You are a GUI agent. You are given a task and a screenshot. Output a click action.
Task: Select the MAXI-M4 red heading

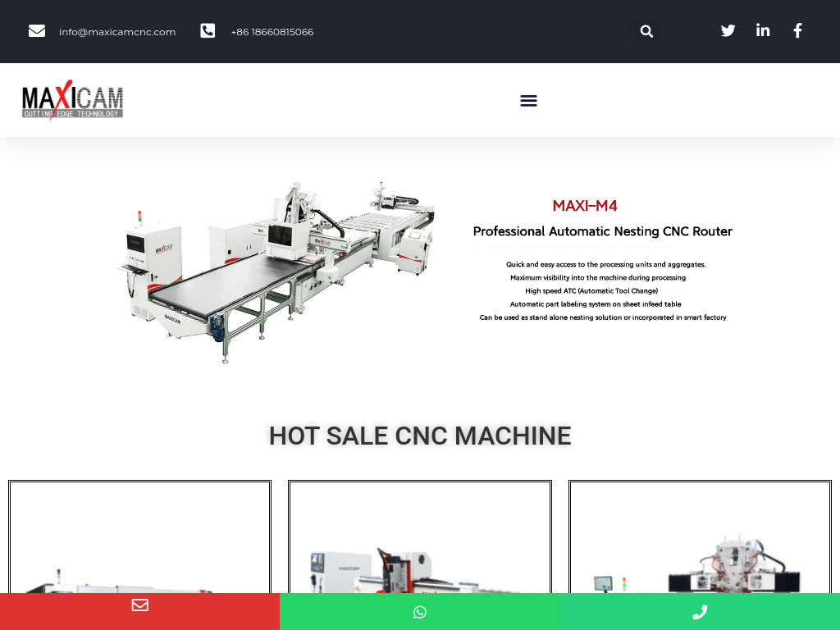tap(584, 206)
